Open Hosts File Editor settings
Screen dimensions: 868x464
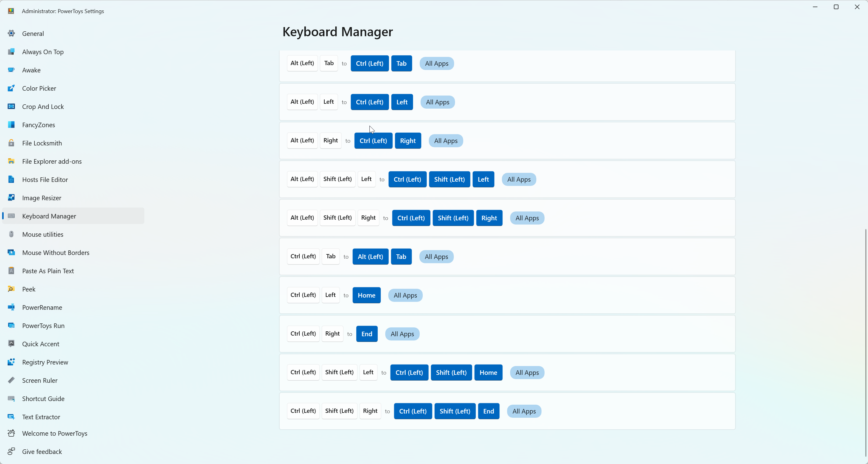(45, 180)
